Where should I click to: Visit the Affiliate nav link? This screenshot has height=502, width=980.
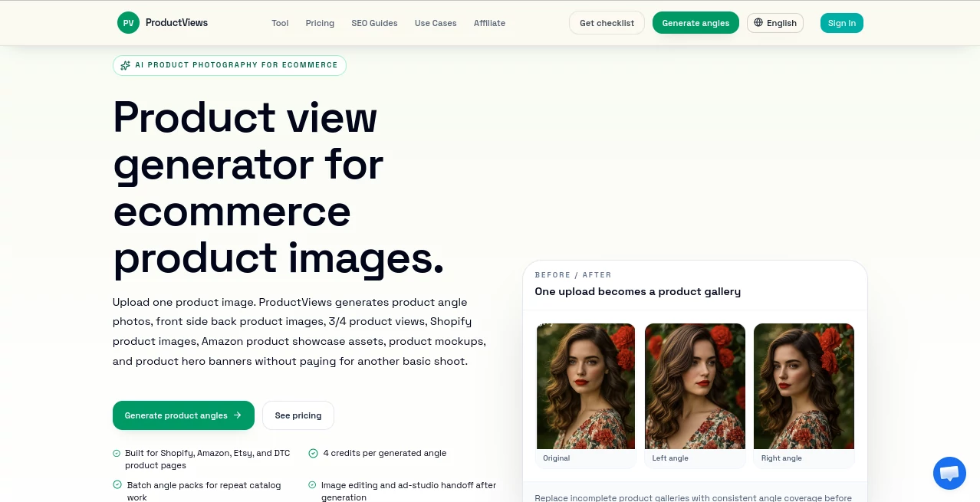489,23
